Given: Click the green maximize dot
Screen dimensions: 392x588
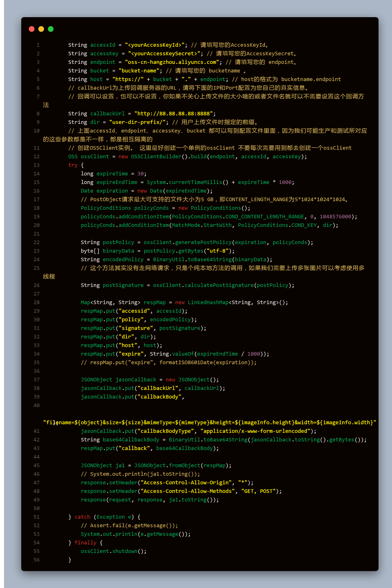Looking at the screenshot, I should coord(51,29).
